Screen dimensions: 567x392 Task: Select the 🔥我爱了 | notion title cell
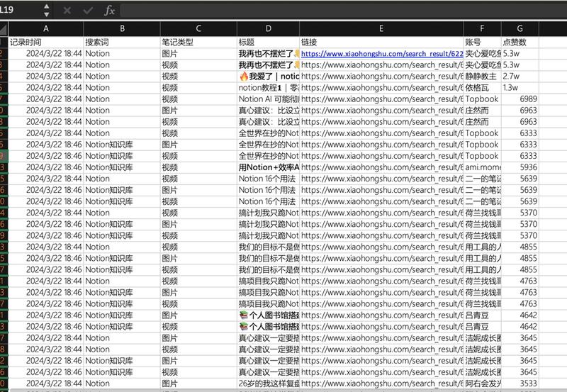coord(268,77)
